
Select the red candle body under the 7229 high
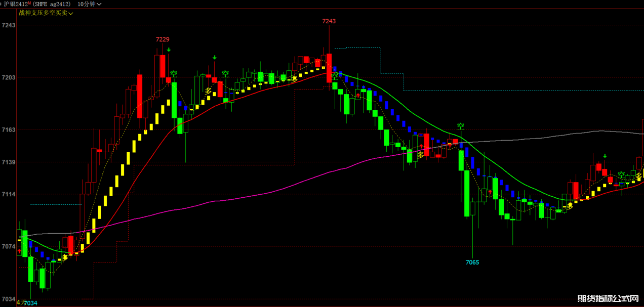163,66
